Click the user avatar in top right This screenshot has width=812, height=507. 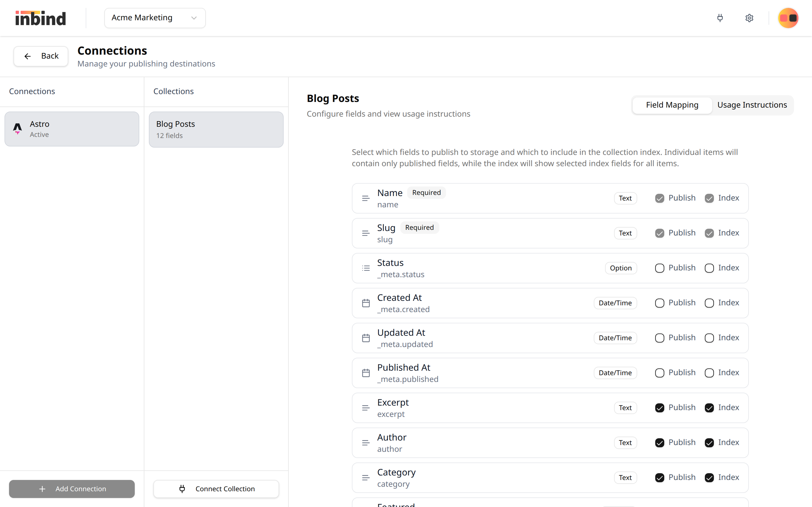click(788, 18)
